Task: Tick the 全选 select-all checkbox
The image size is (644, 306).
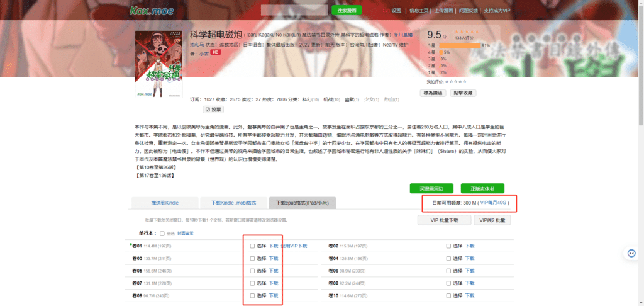Action: (x=162, y=234)
